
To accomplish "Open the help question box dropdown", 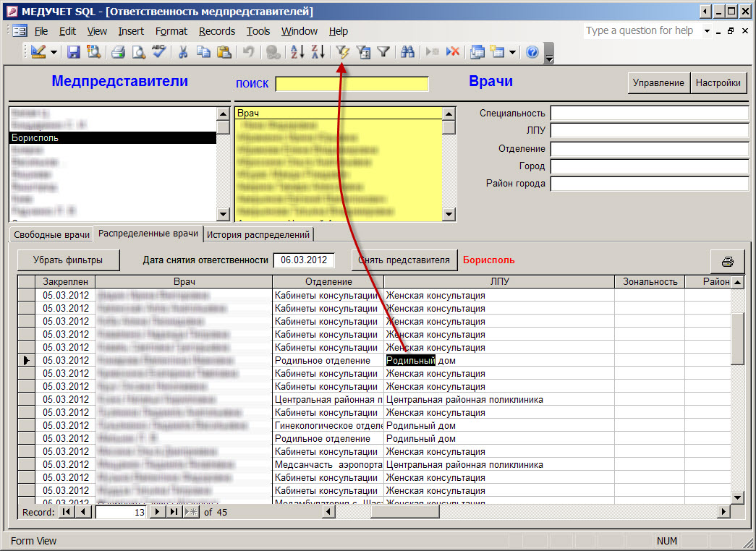I will pos(707,31).
